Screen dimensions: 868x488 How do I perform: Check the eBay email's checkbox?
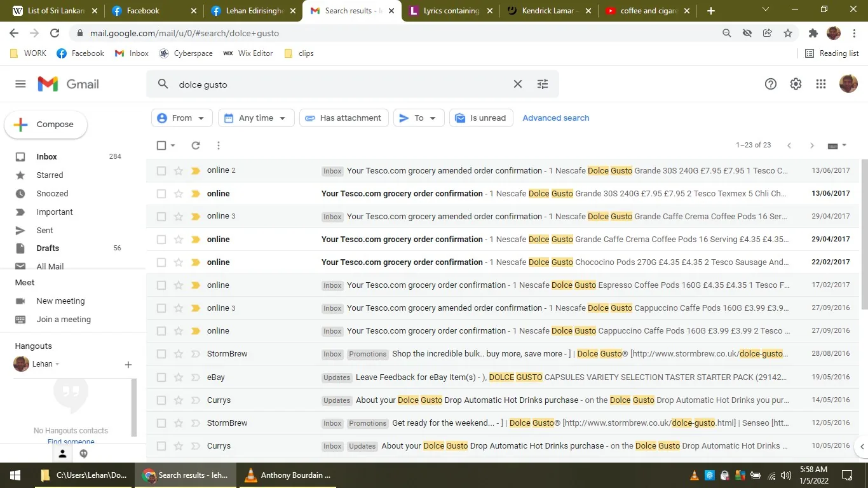tap(161, 377)
